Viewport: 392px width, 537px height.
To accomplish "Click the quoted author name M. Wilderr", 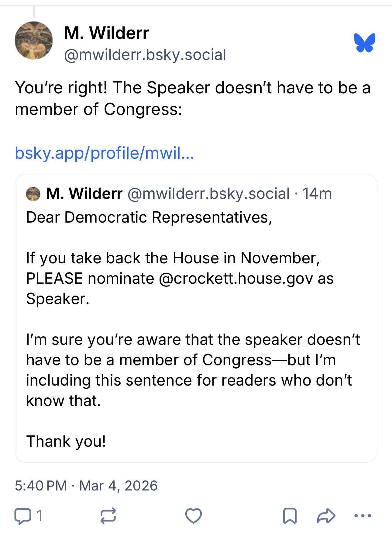I will pyautogui.click(x=84, y=194).
